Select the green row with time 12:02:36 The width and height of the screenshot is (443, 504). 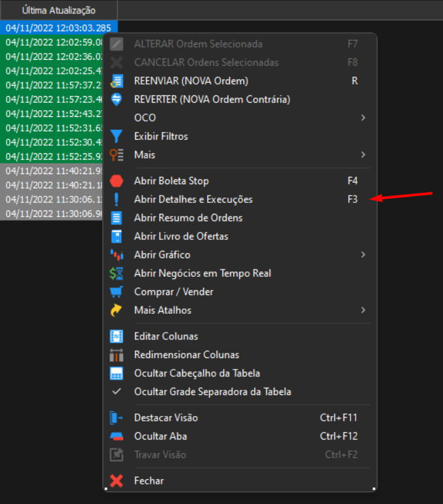tap(52, 56)
